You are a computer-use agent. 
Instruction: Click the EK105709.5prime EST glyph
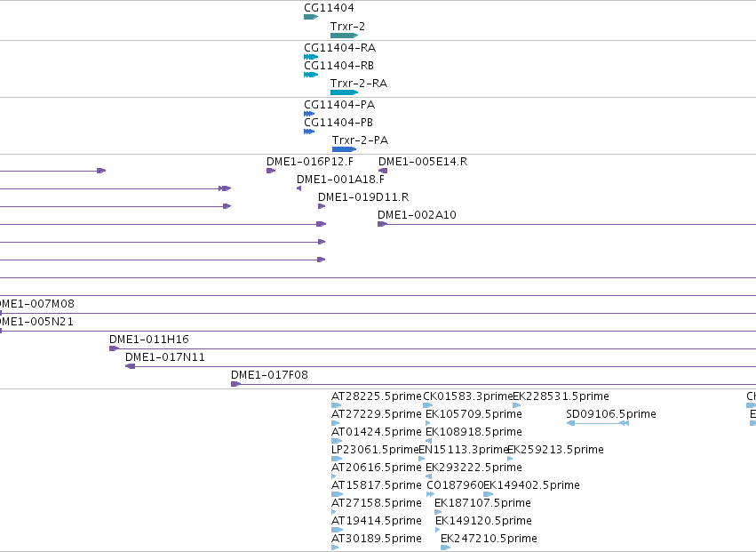[x=427, y=423]
